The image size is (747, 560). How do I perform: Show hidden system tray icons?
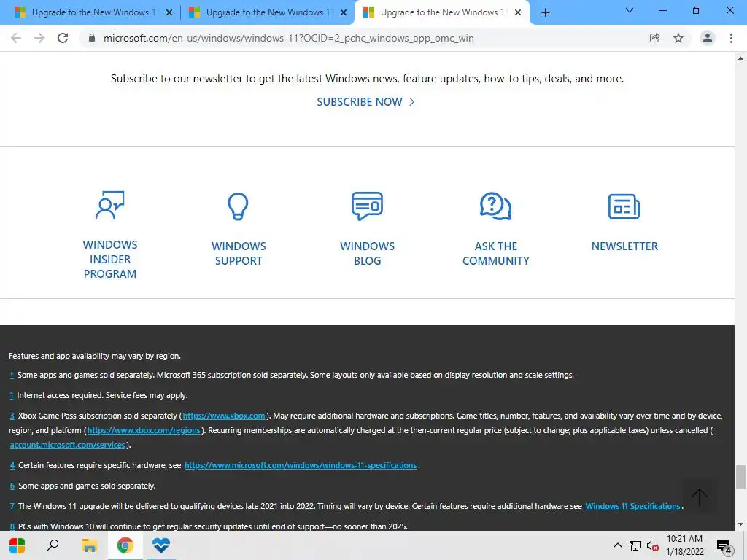[617, 545]
